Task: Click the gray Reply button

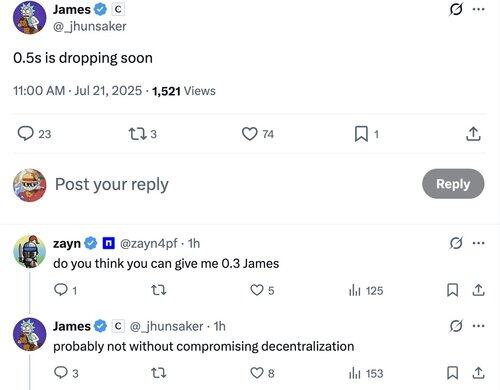Action: (453, 184)
